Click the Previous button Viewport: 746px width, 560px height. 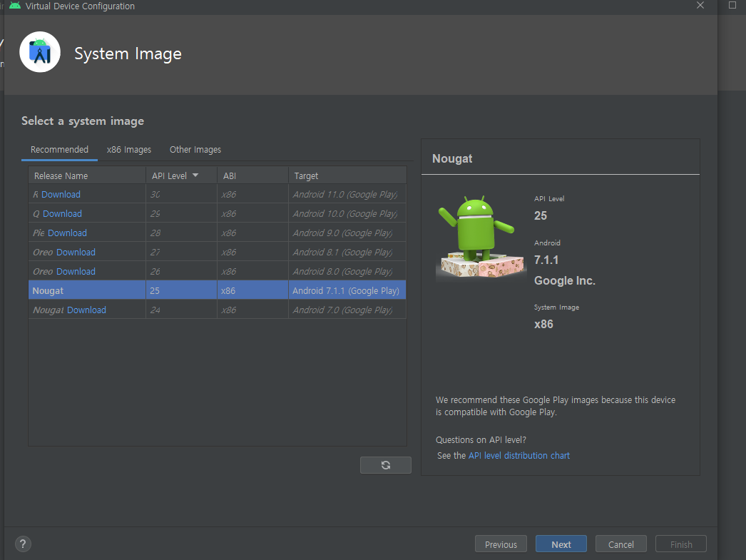(501, 544)
